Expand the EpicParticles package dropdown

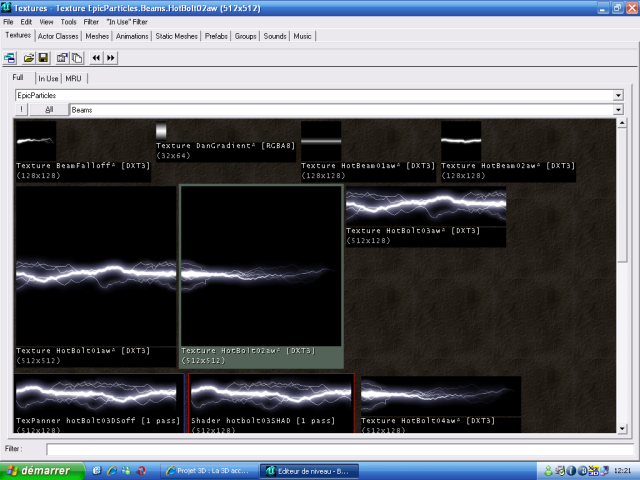coord(619,95)
